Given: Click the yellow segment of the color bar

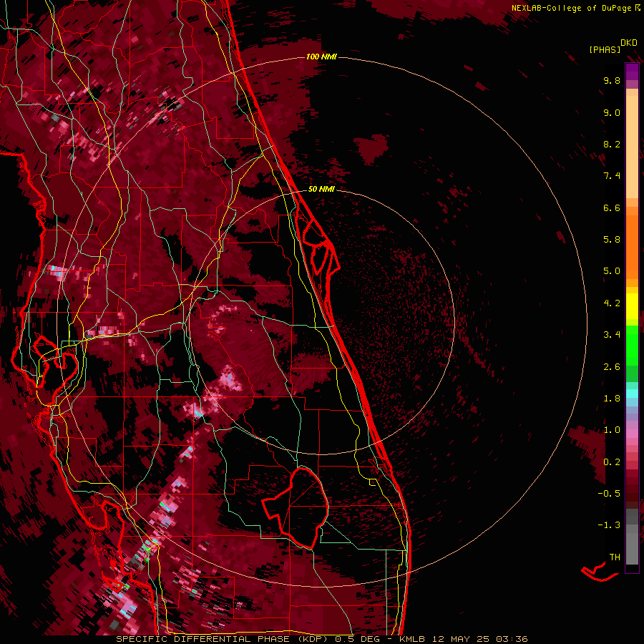Looking at the screenshot, I should coord(632,306).
